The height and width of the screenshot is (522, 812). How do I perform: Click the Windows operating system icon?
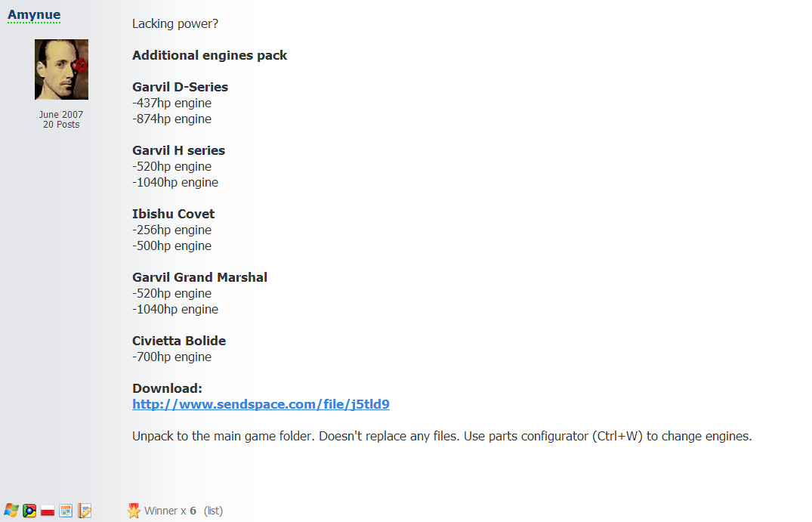pyautogui.click(x=11, y=511)
